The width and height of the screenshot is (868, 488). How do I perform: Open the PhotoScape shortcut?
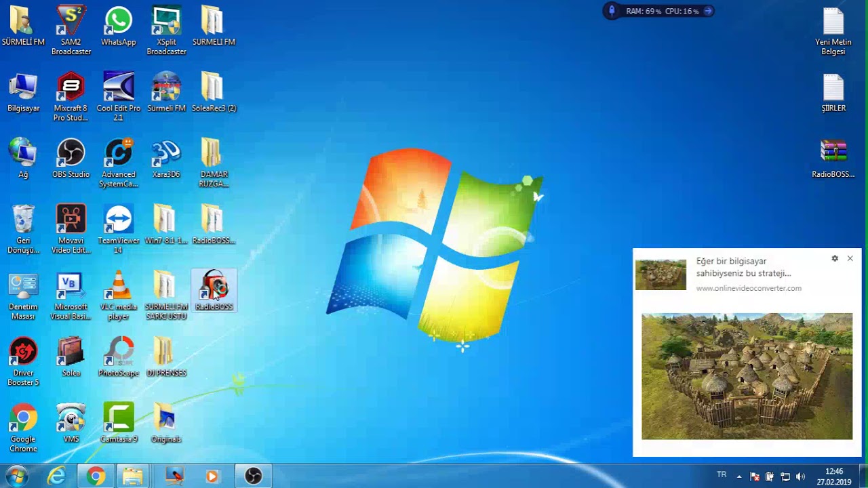click(119, 358)
